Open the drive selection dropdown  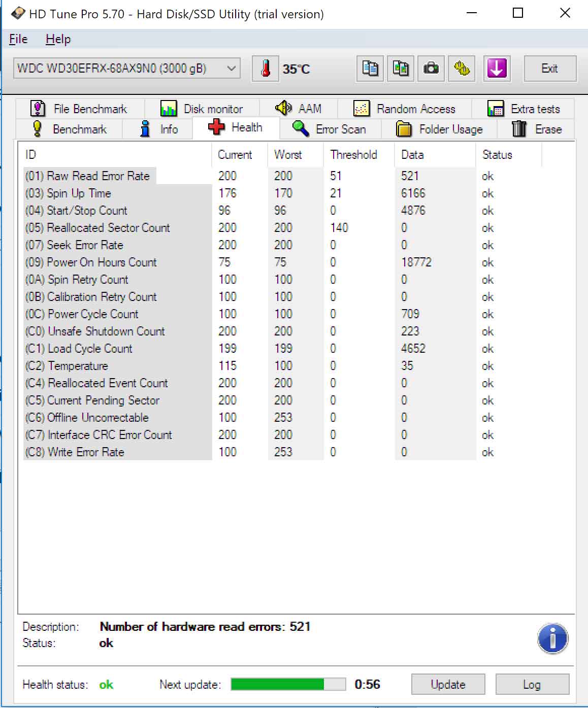click(x=126, y=69)
